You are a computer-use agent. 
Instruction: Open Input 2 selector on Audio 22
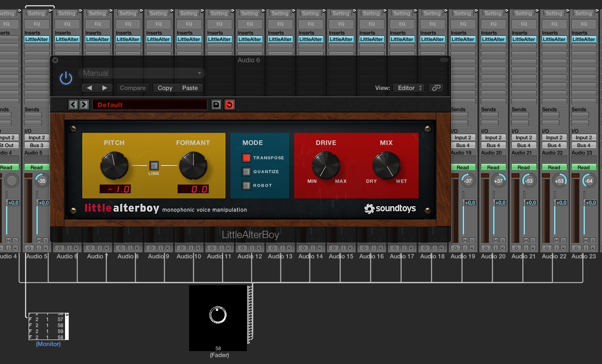point(554,137)
